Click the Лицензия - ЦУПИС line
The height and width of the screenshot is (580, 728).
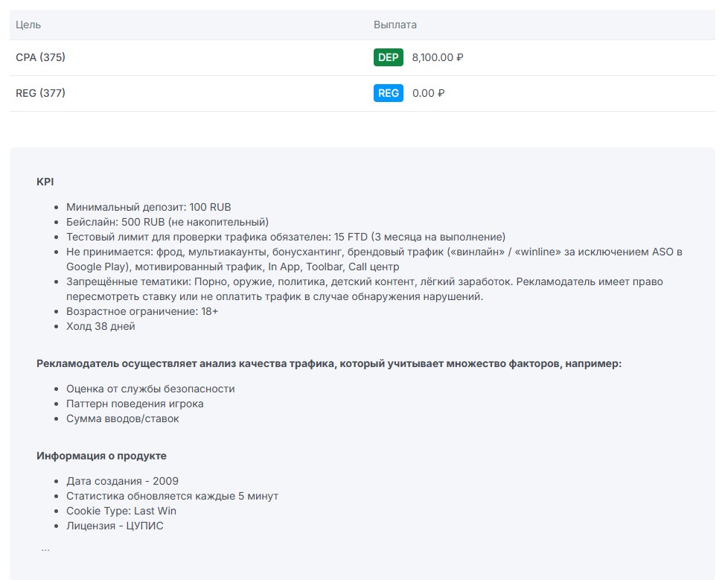[115, 526]
